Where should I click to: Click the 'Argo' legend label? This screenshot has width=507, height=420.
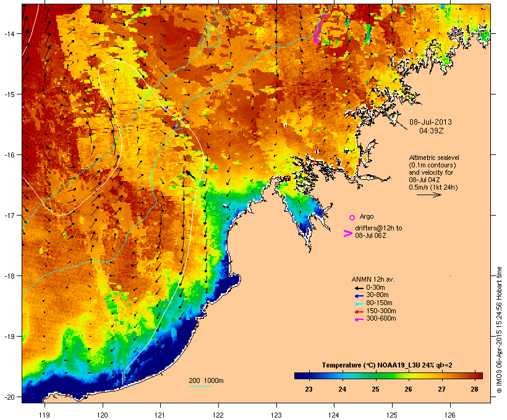point(367,216)
